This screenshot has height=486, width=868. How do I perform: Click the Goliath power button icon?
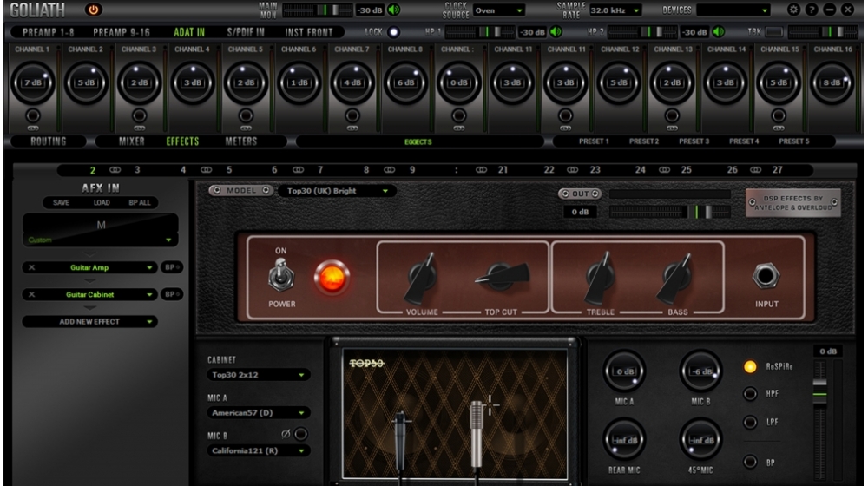(93, 10)
